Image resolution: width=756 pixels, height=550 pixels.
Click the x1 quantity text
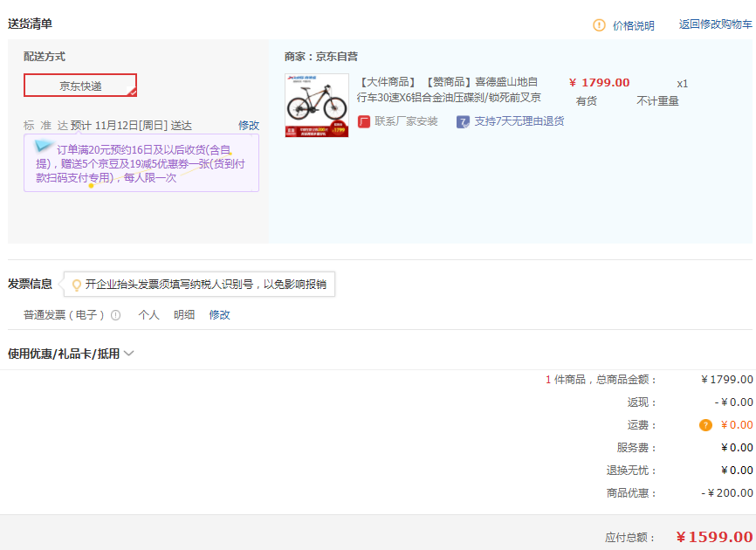click(682, 84)
